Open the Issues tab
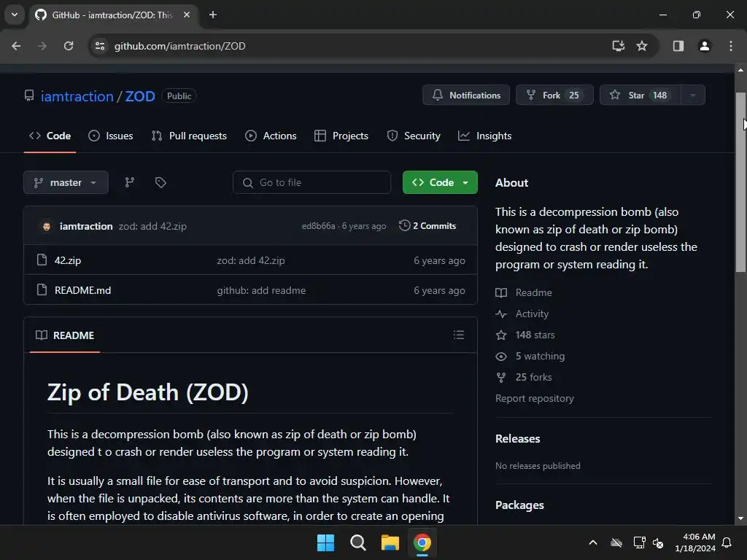This screenshot has width=747, height=560. [111, 136]
